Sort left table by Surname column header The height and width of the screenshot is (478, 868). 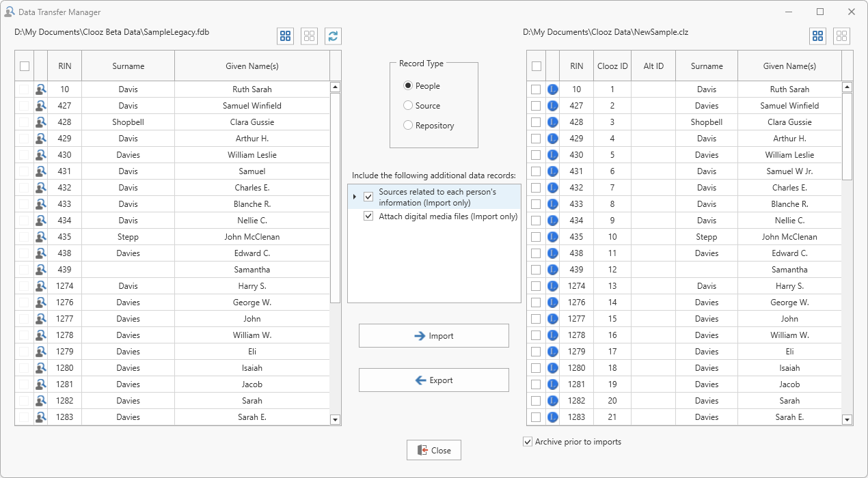(x=128, y=66)
